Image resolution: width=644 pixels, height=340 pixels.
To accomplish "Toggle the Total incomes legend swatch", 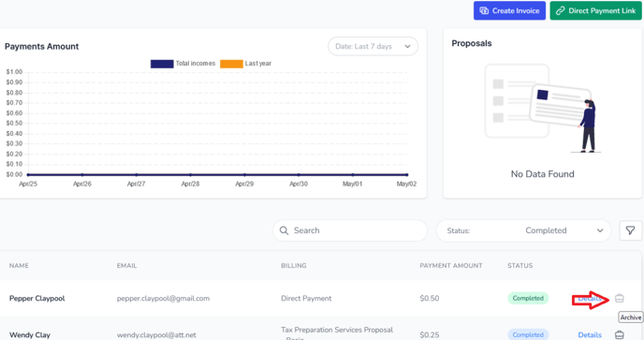I will point(162,64).
